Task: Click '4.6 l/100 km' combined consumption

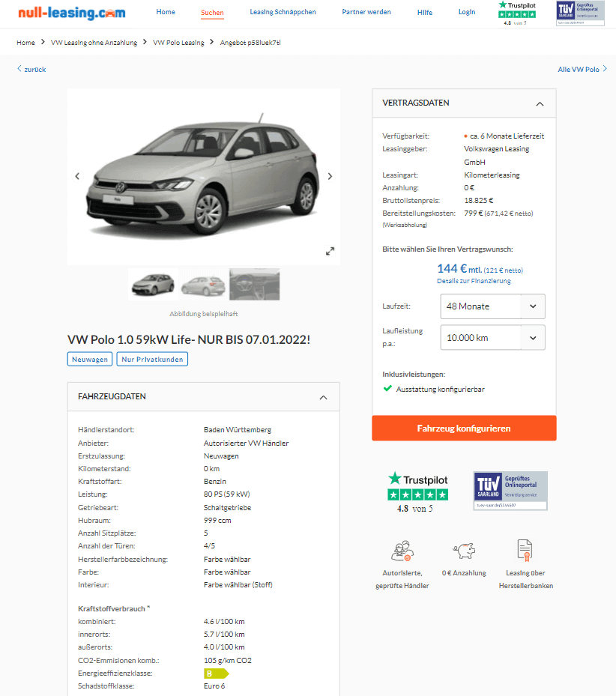Action: (x=224, y=621)
